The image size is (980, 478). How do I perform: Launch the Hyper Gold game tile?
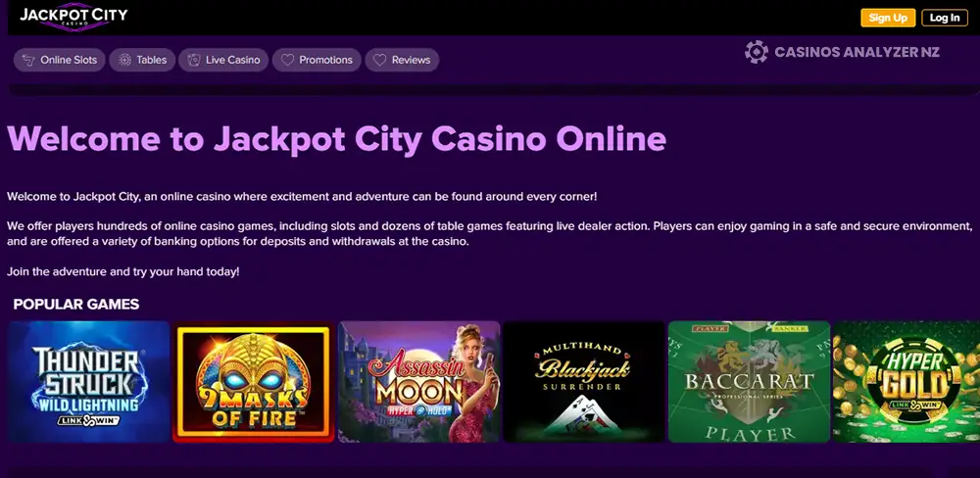[x=906, y=382]
